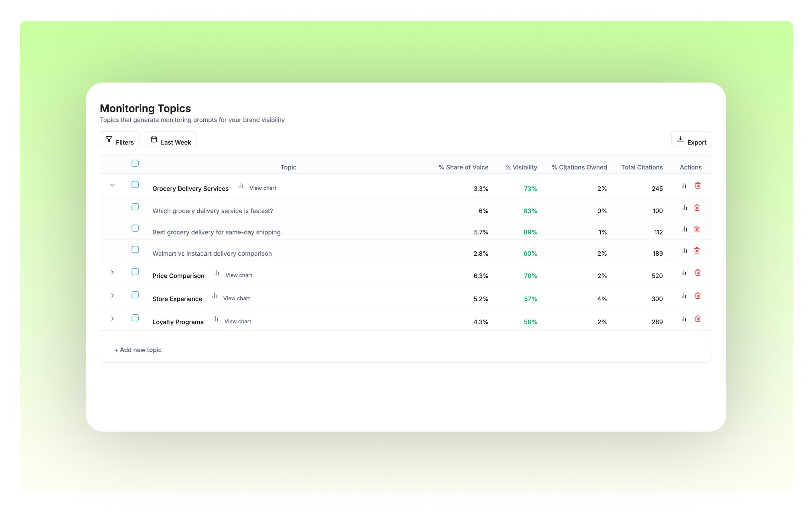Show chart for fastest delivery service prompt
Image resolution: width=812 pixels, height=521 pixels.
click(684, 208)
